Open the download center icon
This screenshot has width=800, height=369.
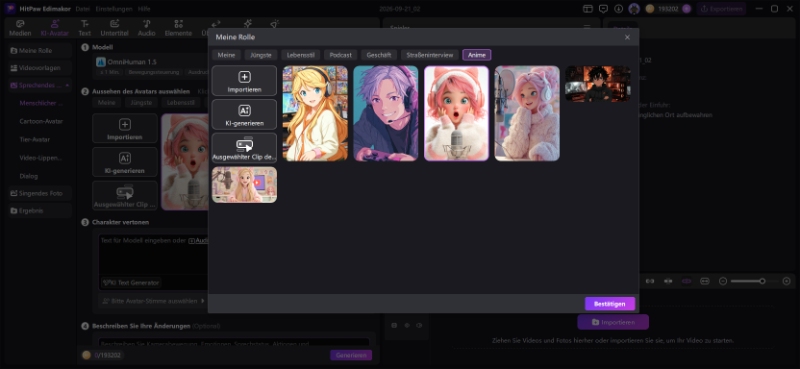618,9
